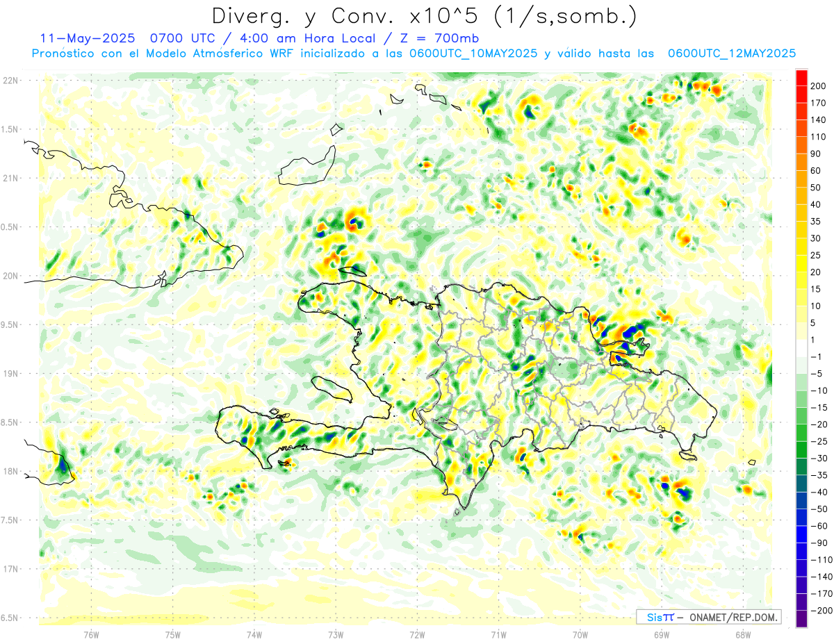834x644 pixels.
Task: Click the "-90" colorbar value
Action: click(819, 543)
